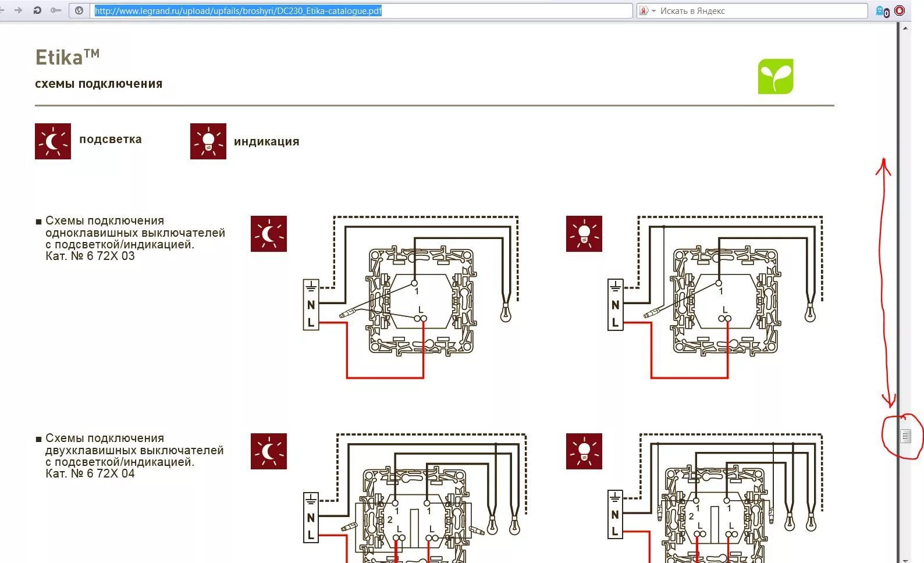Image resolution: width=924 pixels, height=563 pixels.
Task: Click the moon icon beside single-key switch diagram
Action: pyautogui.click(x=269, y=234)
